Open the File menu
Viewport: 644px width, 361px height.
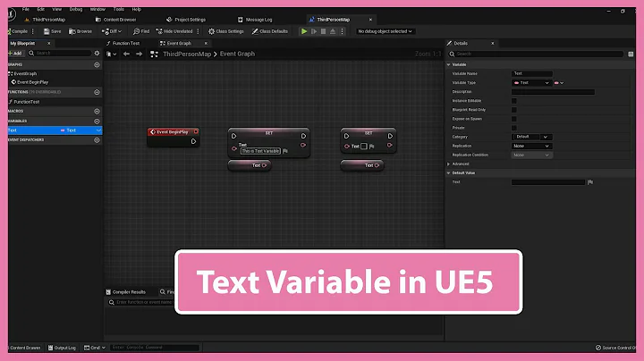(x=25, y=9)
